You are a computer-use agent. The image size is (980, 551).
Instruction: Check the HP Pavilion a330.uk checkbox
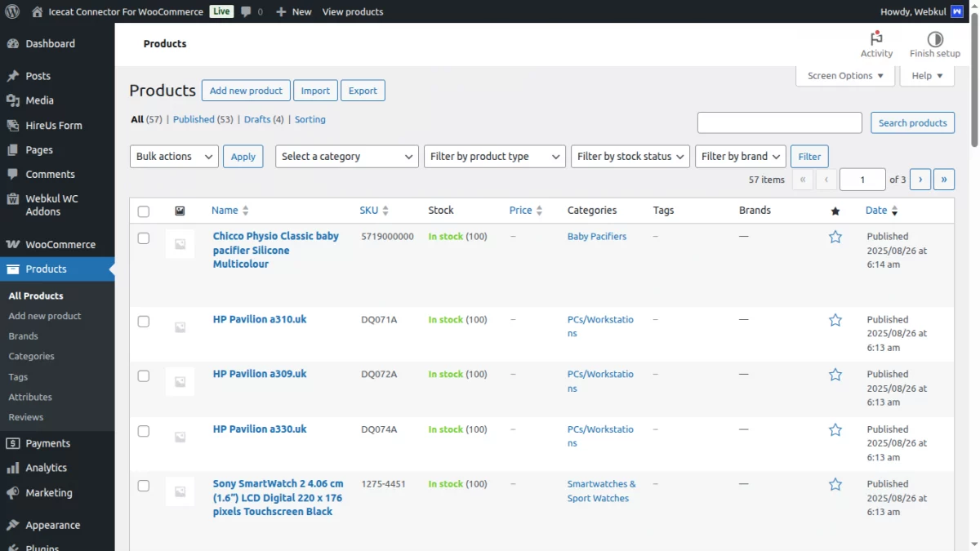click(x=144, y=431)
